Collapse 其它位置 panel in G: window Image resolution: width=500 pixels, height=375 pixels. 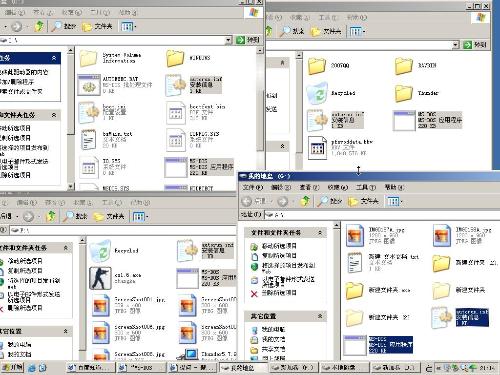coord(320,316)
